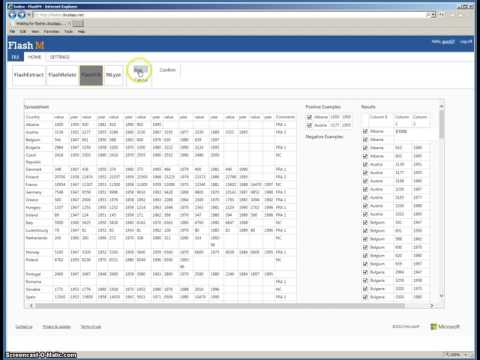
Task: Open the File menu in Internet Explorer
Action: pos(12,31)
